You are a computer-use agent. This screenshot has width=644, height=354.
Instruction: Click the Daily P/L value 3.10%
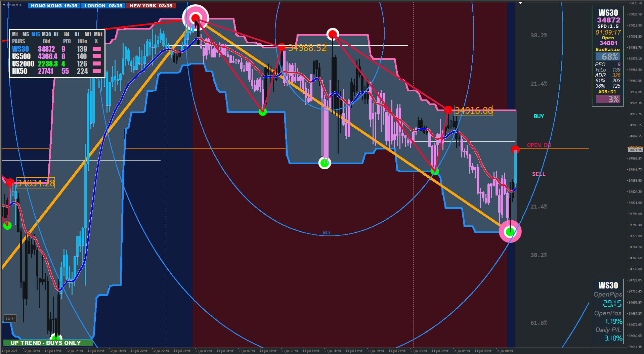tap(613, 338)
